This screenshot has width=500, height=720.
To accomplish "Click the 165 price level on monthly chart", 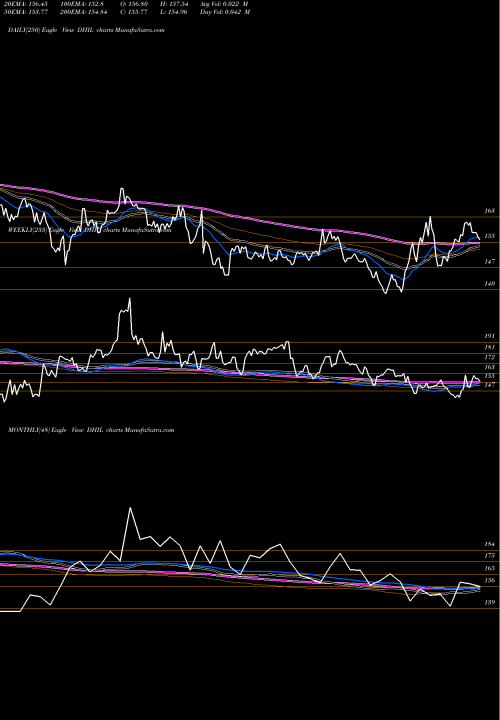I will click(489, 568).
